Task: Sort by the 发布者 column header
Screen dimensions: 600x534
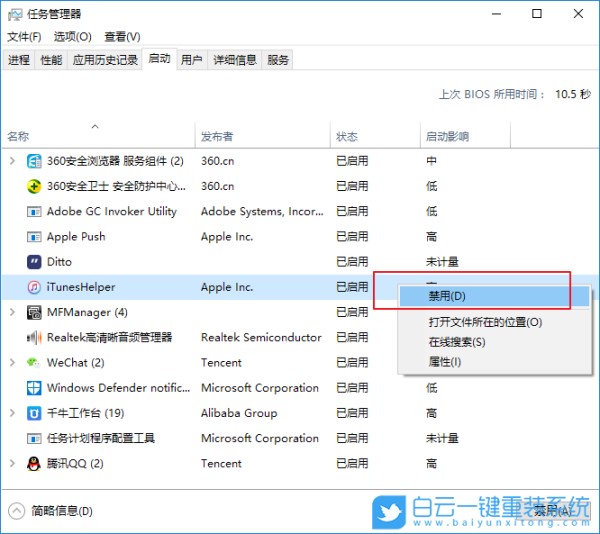Action: point(262,135)
